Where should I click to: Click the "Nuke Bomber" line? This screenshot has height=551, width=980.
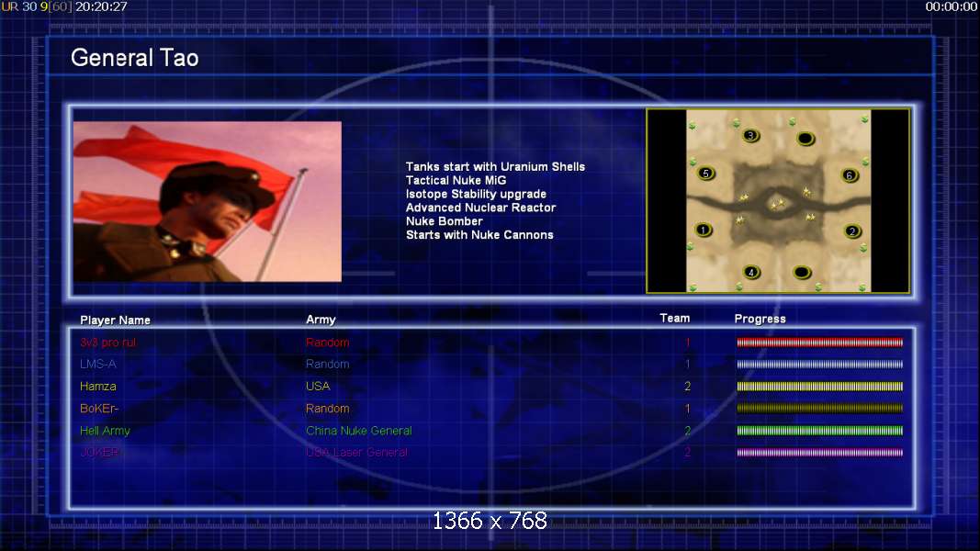[x=444, y=221]
